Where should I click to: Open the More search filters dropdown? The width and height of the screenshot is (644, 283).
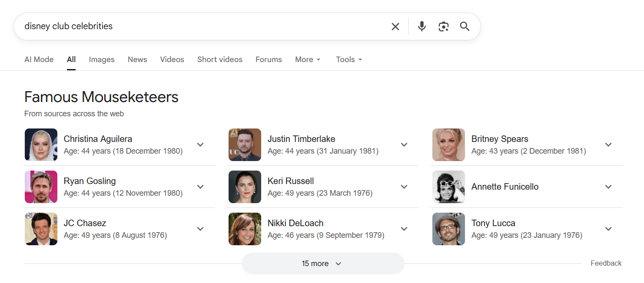pyautogui.click(x=308, y=59)
